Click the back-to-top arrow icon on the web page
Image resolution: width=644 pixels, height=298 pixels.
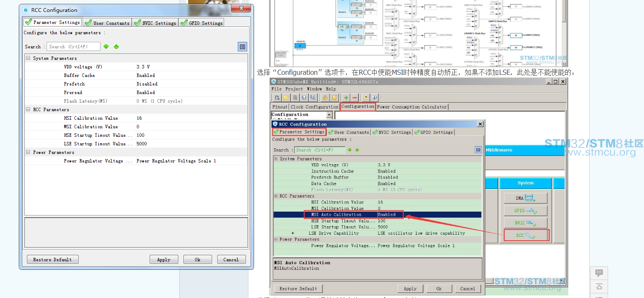[599, 287]
